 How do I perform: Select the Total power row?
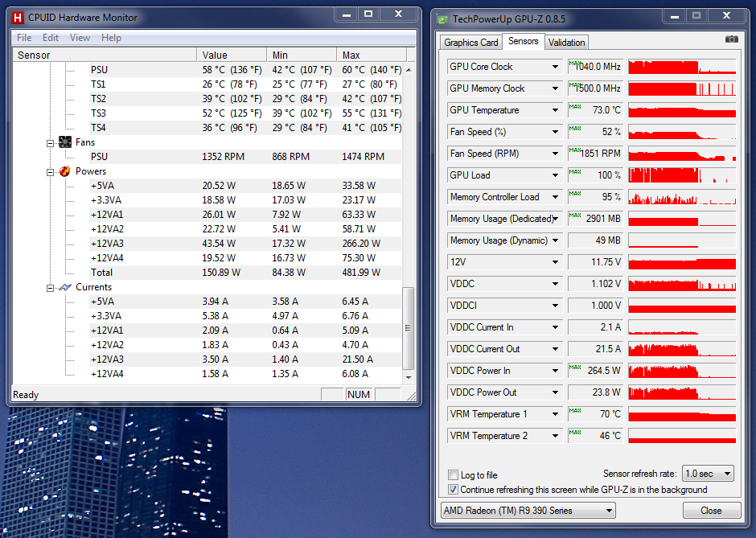[x=246, y=273]
